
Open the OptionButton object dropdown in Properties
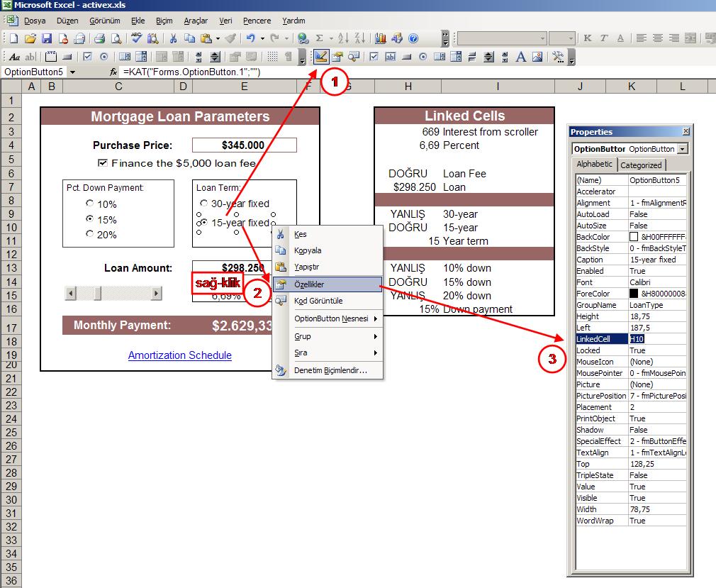(682, 149)
